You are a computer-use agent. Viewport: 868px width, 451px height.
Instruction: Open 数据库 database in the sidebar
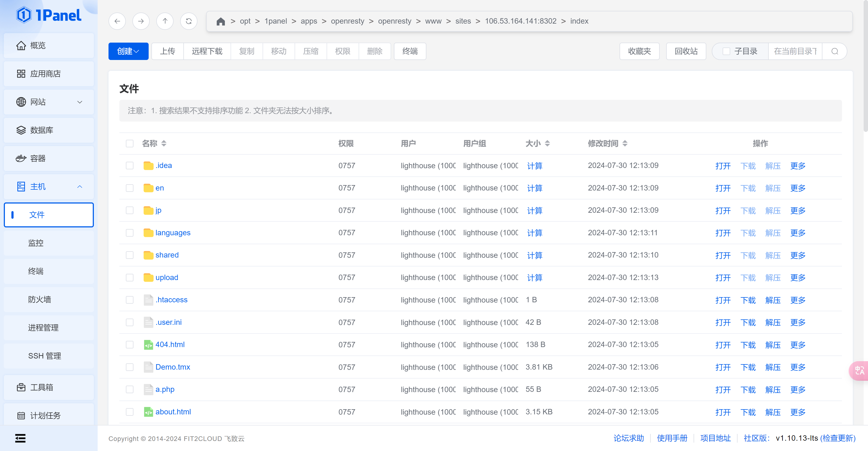coord(49,130)
